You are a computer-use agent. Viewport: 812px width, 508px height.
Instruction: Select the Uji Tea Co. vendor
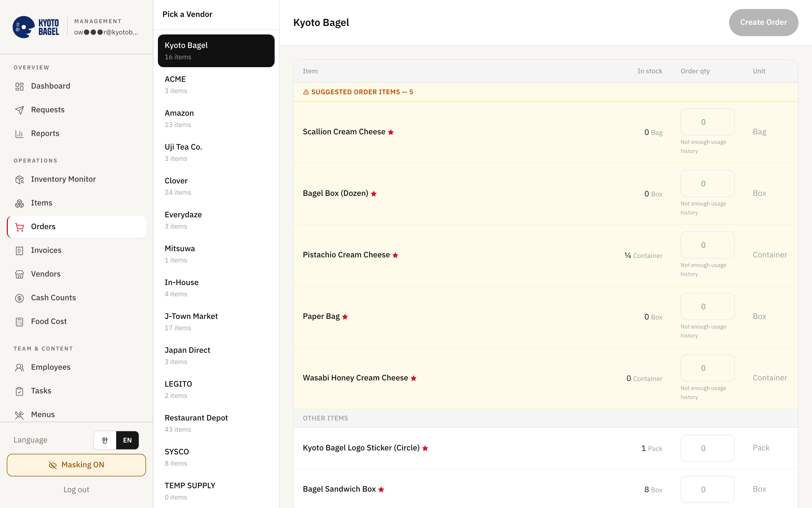216,152
